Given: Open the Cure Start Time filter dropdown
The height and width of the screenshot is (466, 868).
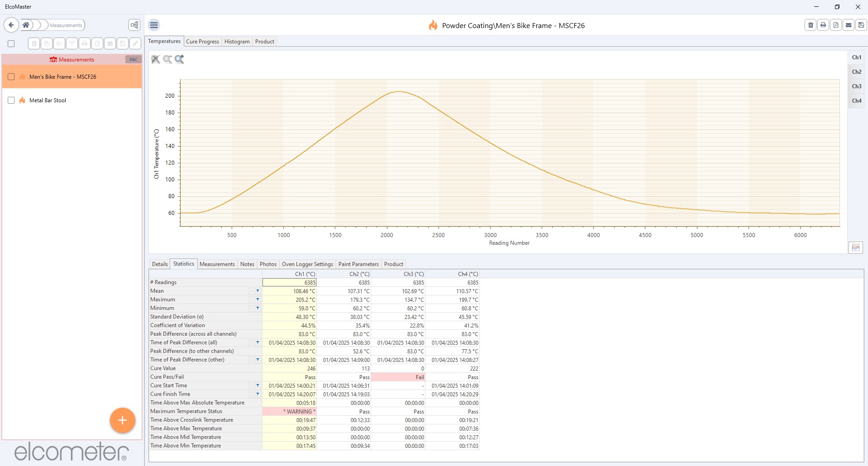Looking at the screenshot, I should click(257, 385).
